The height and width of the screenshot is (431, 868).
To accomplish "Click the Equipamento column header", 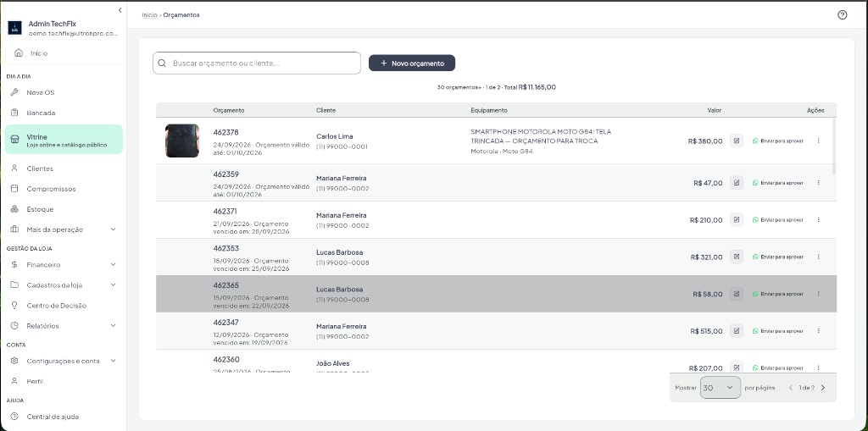I will (489, 110).
